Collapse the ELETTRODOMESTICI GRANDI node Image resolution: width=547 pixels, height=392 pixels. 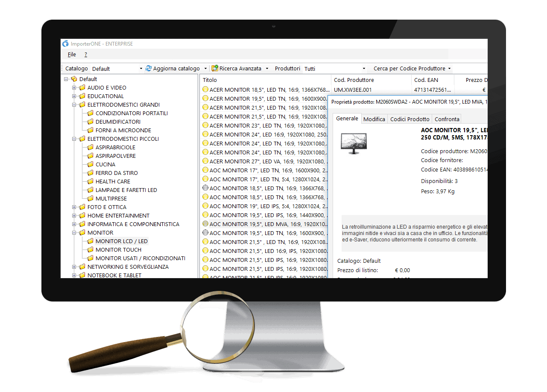click(74, 105)
